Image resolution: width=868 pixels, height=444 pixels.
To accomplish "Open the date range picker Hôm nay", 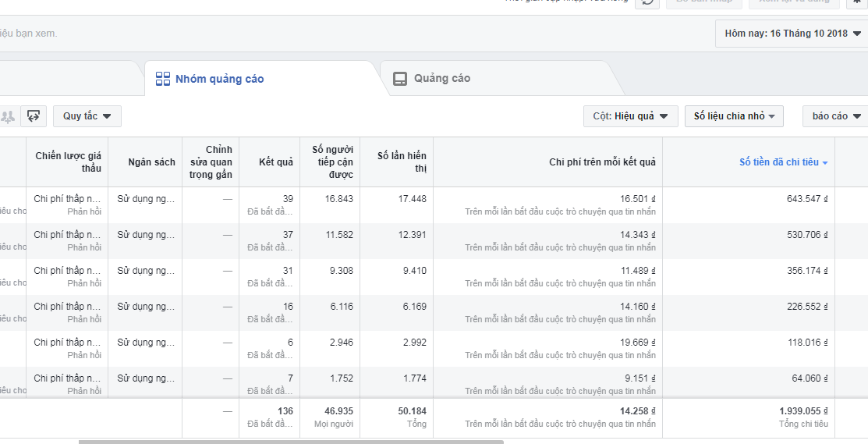I will click(791, 34).
